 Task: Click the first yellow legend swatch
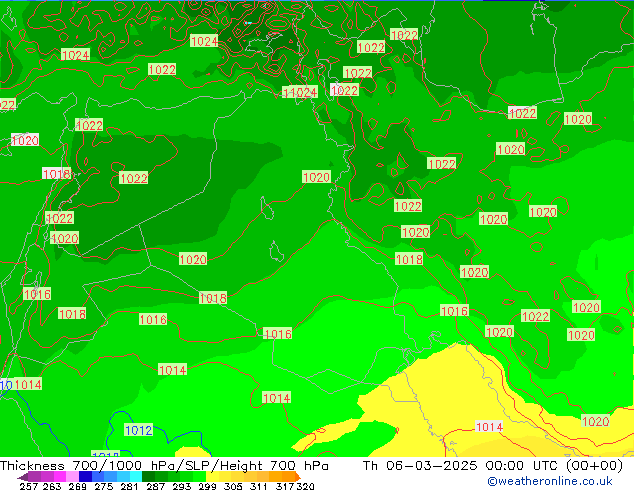212,476
